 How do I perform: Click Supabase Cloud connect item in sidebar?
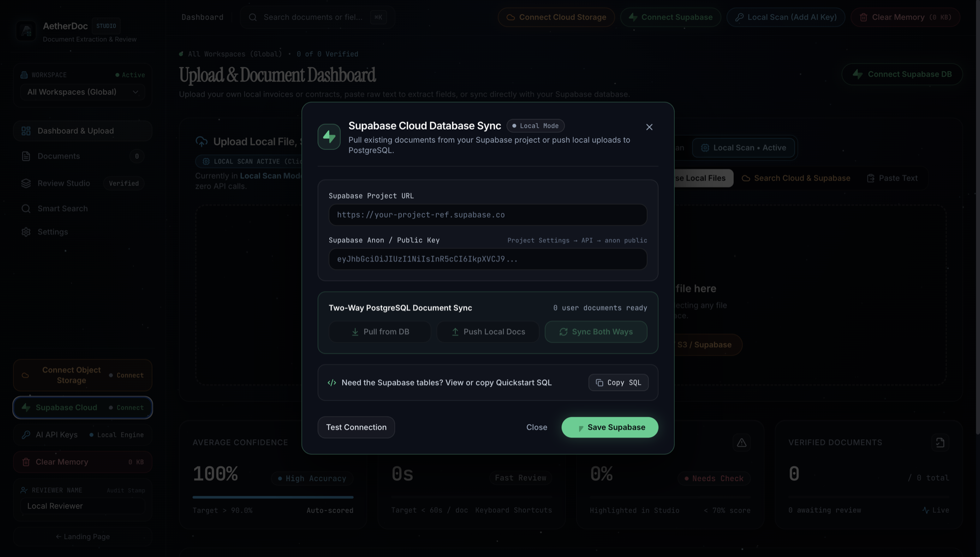[x=83, y=408]
